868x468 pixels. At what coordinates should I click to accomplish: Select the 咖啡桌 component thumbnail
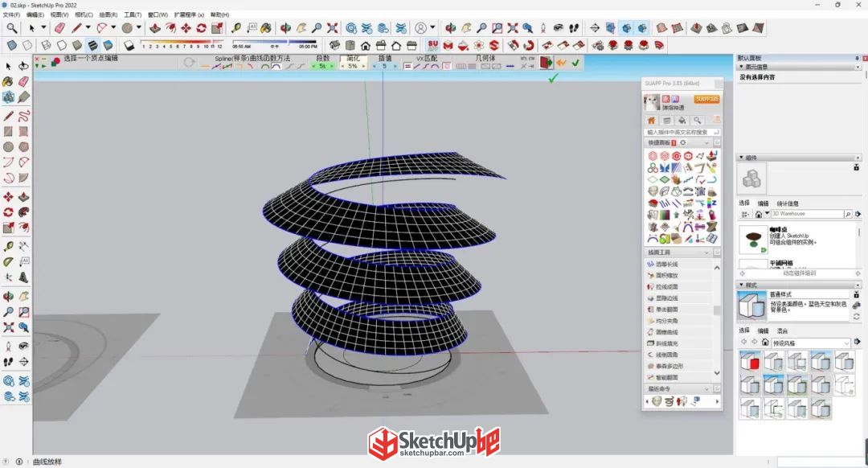(753, 240)
